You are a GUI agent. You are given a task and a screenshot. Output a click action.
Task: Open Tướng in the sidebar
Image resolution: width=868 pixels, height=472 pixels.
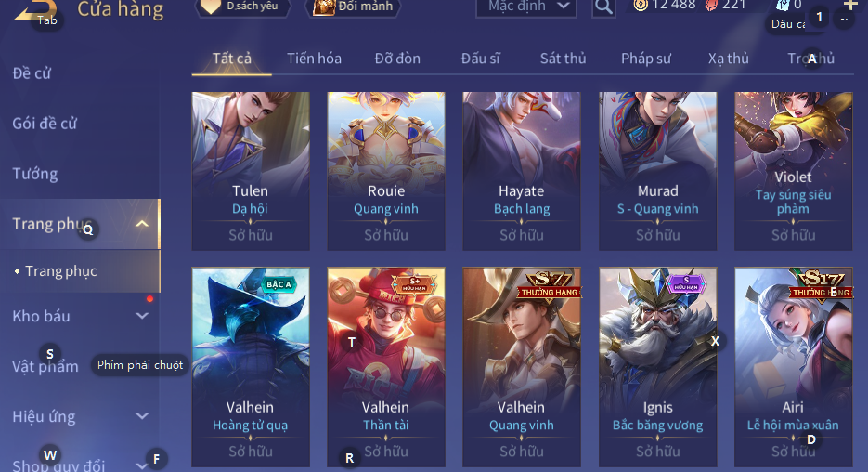[35, 174]
